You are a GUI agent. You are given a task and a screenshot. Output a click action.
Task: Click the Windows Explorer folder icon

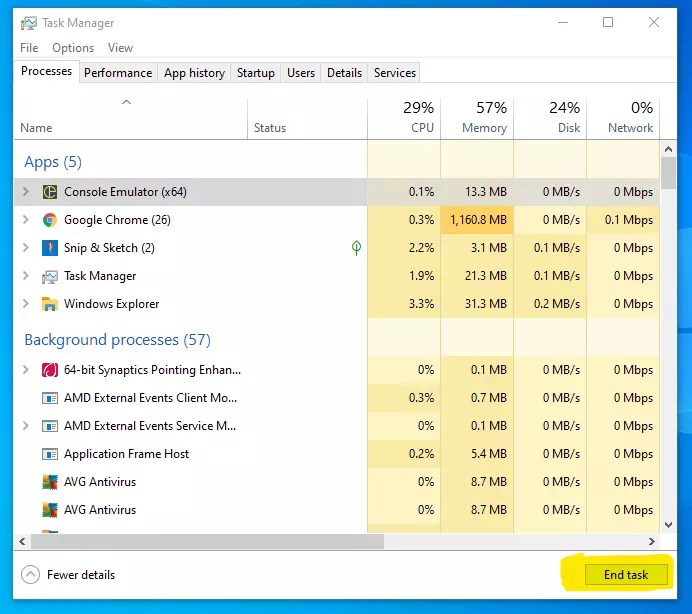coord(50,304)
